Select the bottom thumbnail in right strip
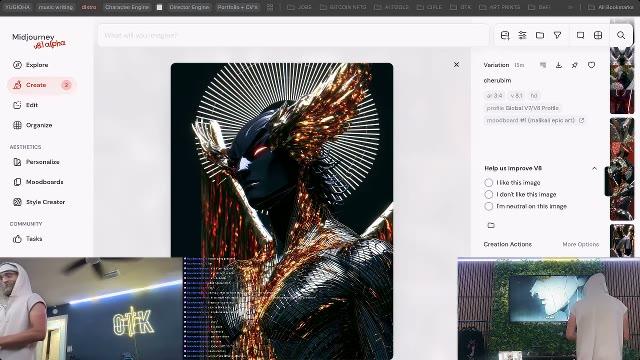The image size is (640, 360). pyautogui.click(x=622, y=240)
